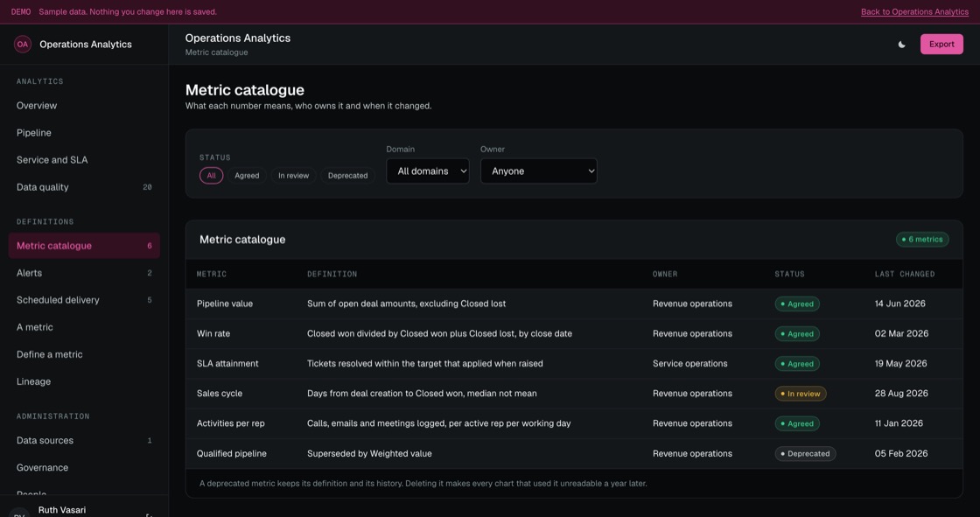Open the SLA attainment metric
This screenshot has height=517, width=980.
574,364
